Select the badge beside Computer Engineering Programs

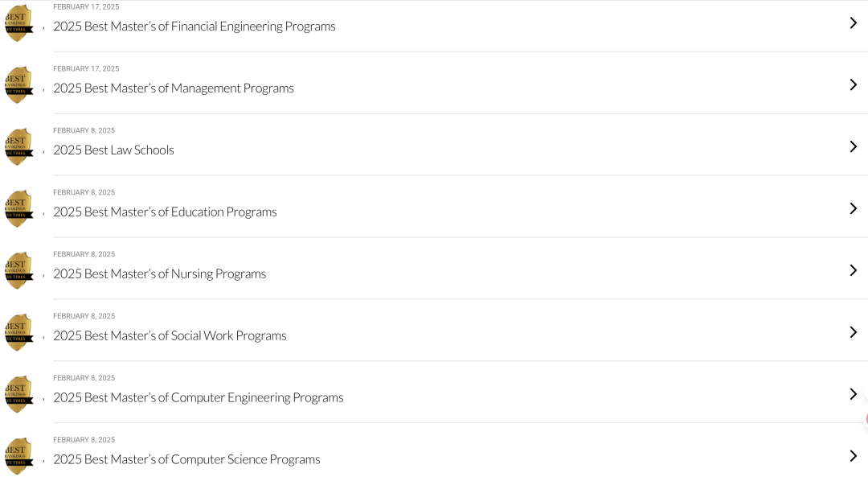tap(18, 394)
